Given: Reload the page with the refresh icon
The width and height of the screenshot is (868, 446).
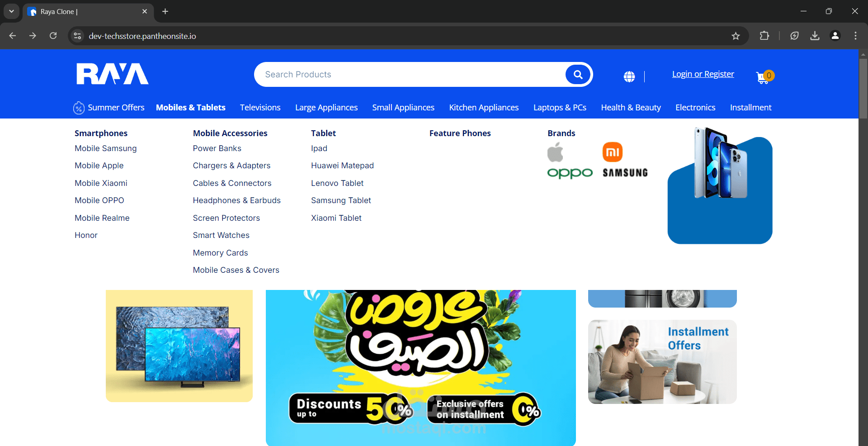Looking at the screenshot, I should pyautogui.click(x=53, y=36).
